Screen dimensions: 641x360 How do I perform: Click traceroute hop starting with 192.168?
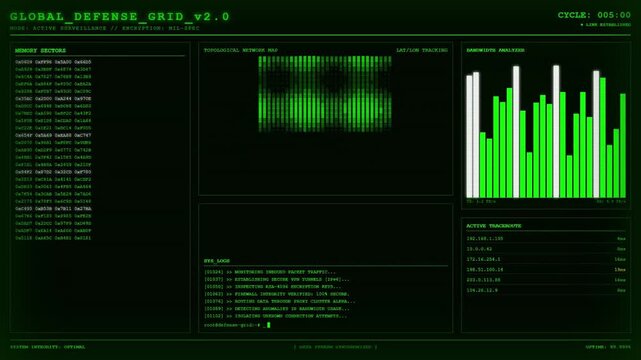546,238
